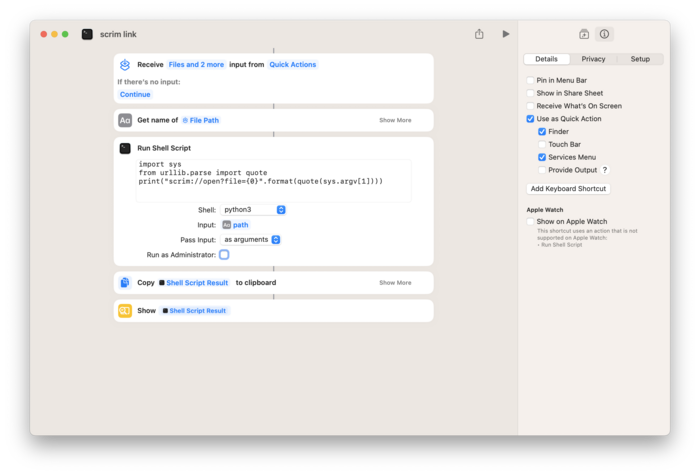Click the Run Shell Script terminal icon
This screenshot has height=475, width=700.
point(125,148)
